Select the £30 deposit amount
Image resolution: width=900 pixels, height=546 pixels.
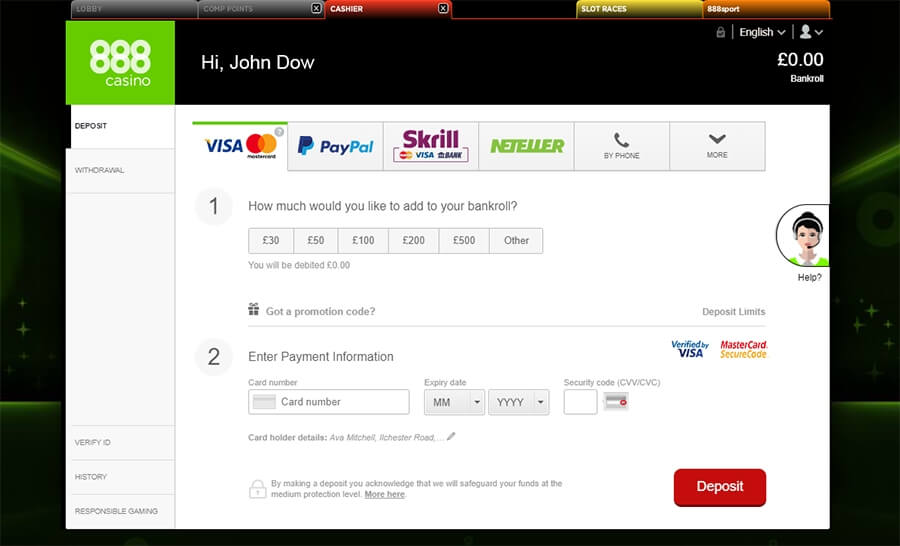(x=271, y=241)
